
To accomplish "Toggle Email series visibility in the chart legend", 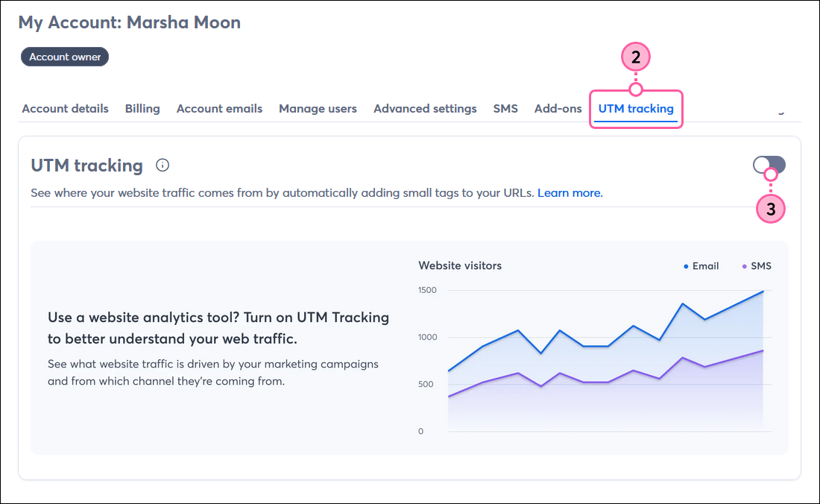I will [701, 265].
